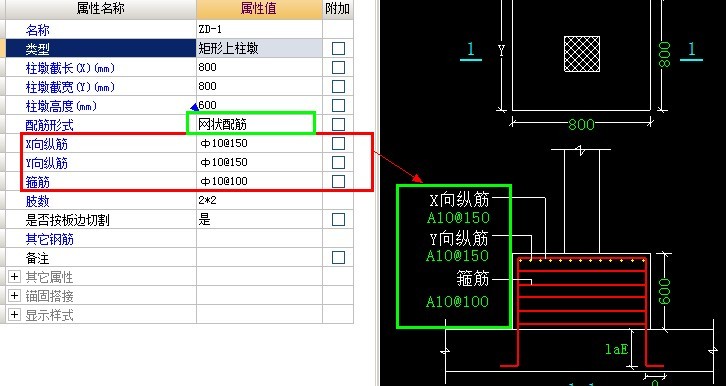Expand the 锚固搭接 group

(14, 296)
